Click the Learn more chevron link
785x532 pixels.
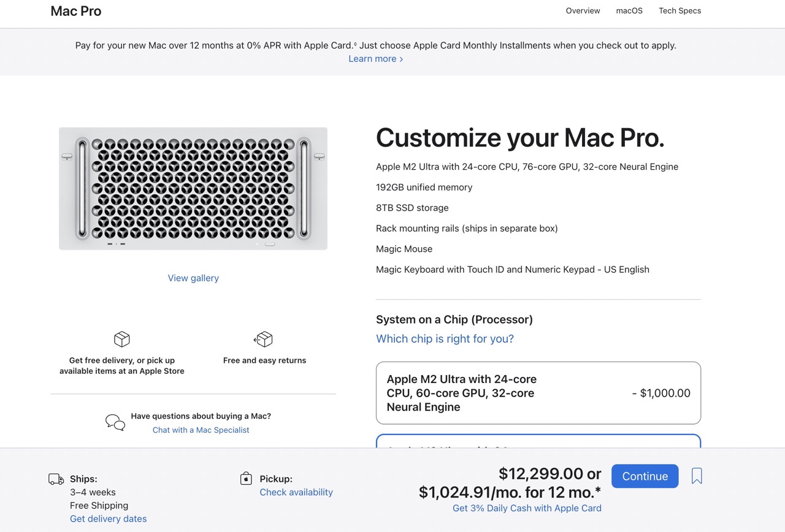(375, 59)
